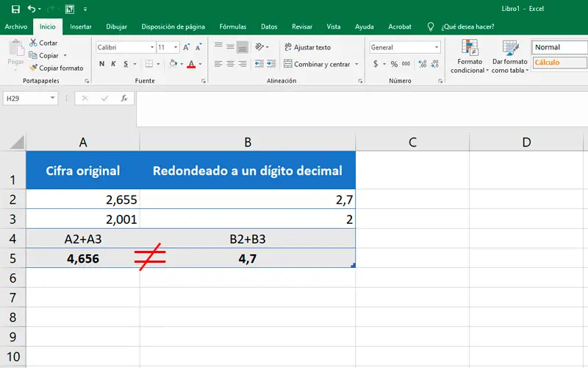Open the Datos tab
The width and height of the screenshot is (588, 368).
(269, 26)
